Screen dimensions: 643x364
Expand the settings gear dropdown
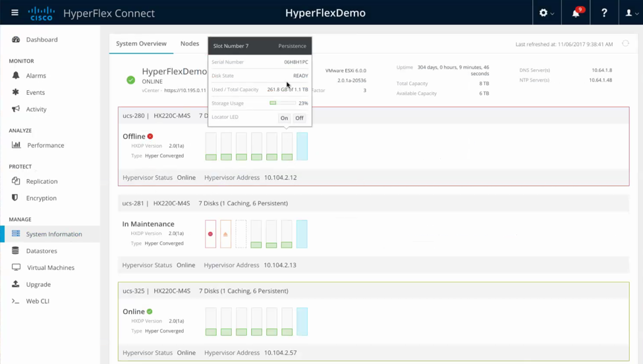546,13
